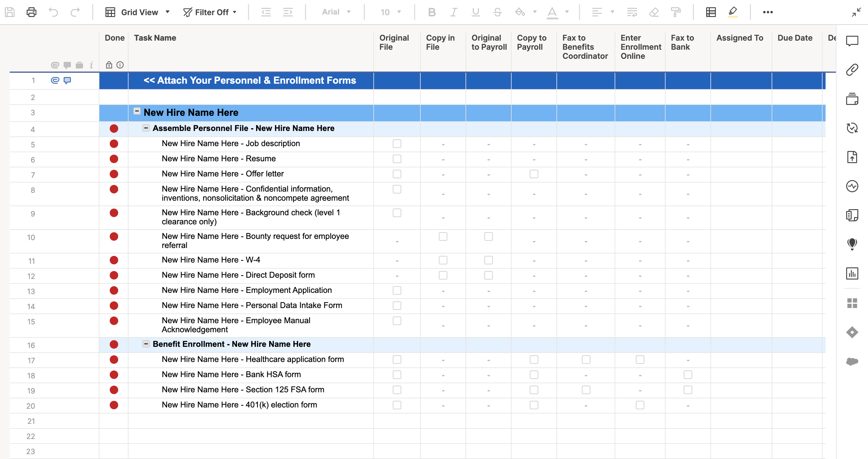Screen dimensions: 868x459
Task: Open the text color picker
Action: click(x=567, y=12)
